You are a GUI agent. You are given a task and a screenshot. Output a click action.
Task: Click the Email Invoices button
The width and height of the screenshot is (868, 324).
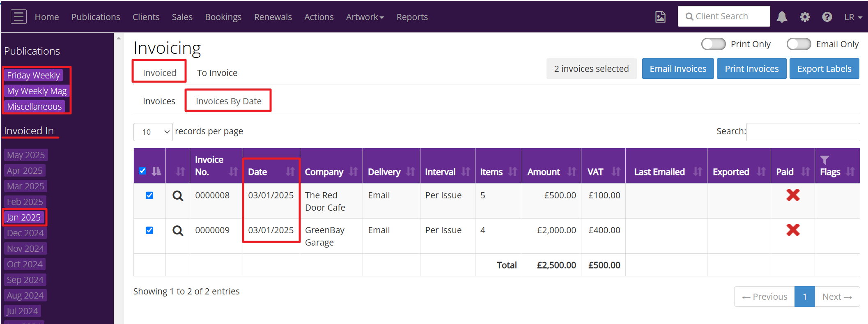point(678,69)
